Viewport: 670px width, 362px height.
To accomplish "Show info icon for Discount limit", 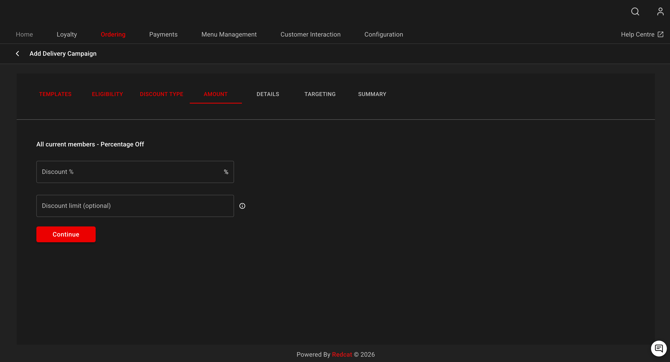I will click(x=242, y=206).
